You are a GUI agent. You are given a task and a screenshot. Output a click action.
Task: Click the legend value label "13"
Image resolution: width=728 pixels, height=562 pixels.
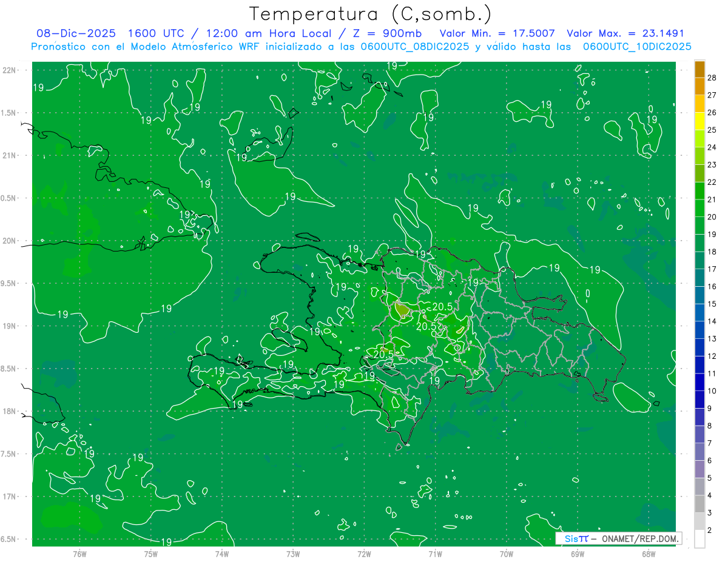712,338
